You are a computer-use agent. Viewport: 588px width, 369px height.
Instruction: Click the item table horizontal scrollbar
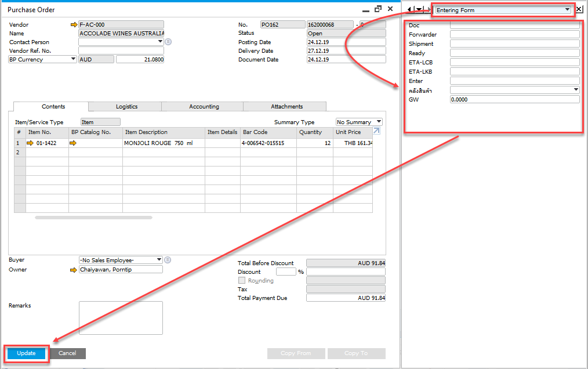click(94, 218)
